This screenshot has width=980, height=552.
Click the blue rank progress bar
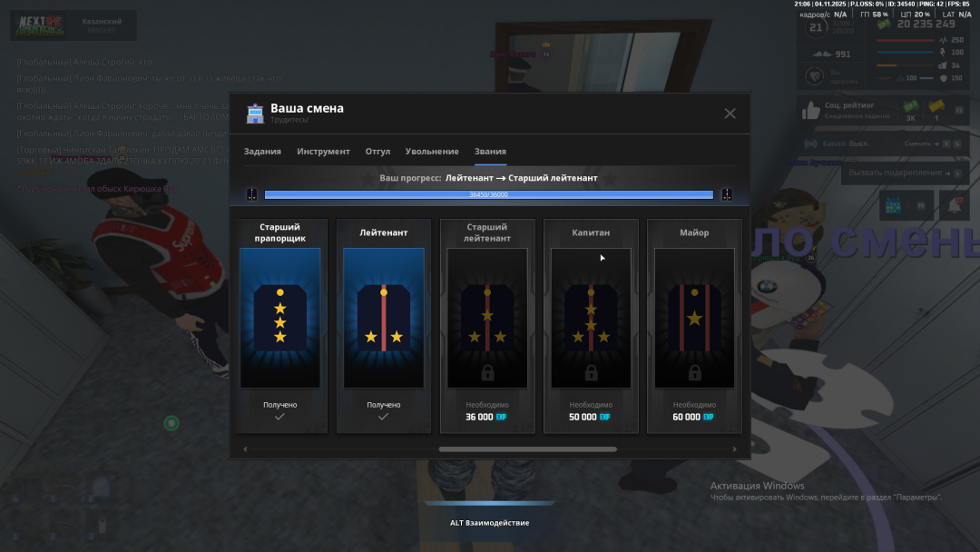tap(488, 194)
